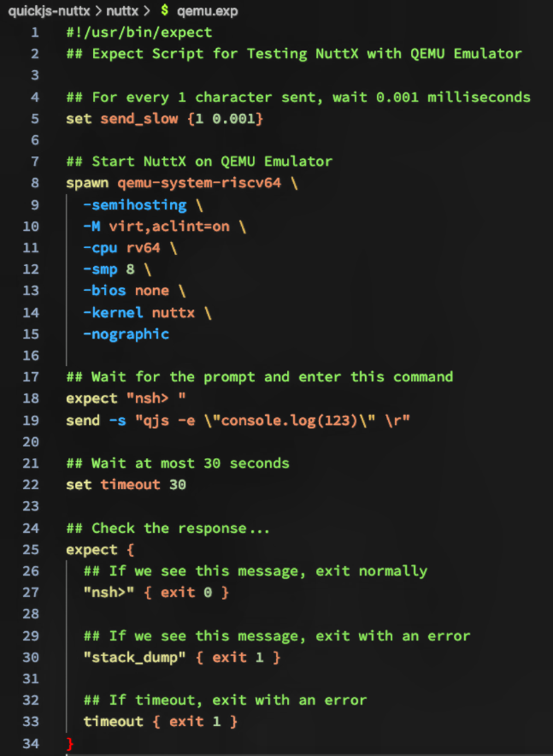Click line number 34 in the gutter
Screen dimensions: 553x756
(31, 743)
